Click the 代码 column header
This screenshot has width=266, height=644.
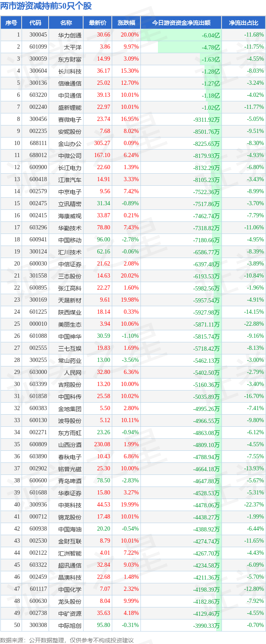[35, 23]
